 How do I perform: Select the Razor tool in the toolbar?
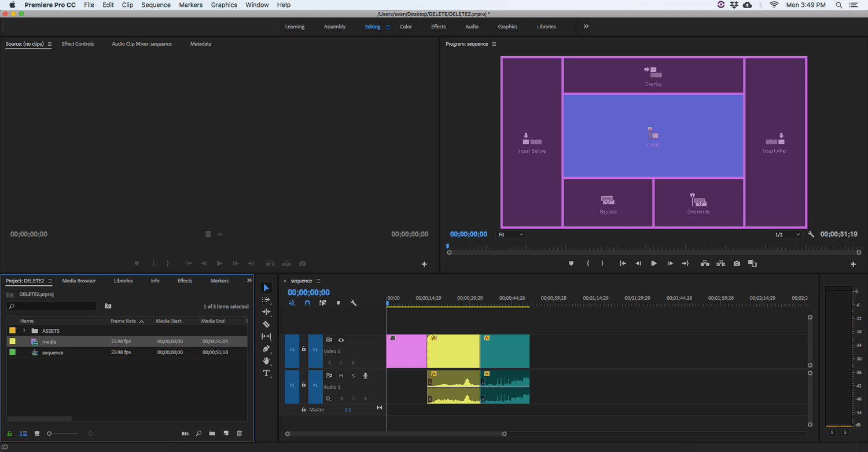click(266, 324)
